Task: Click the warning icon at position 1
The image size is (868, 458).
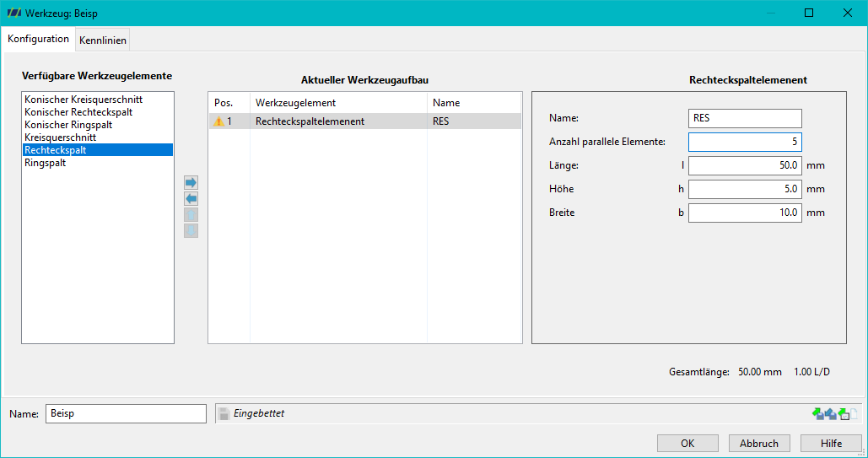Action: (x=218, y=121)
